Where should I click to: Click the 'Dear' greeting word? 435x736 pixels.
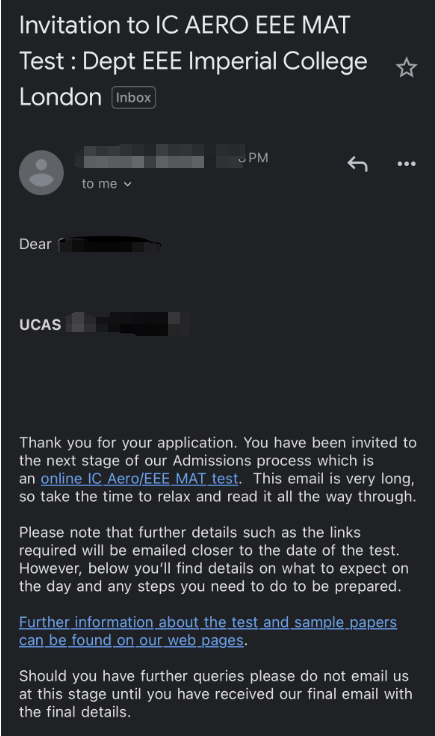[x=35, y=244]
